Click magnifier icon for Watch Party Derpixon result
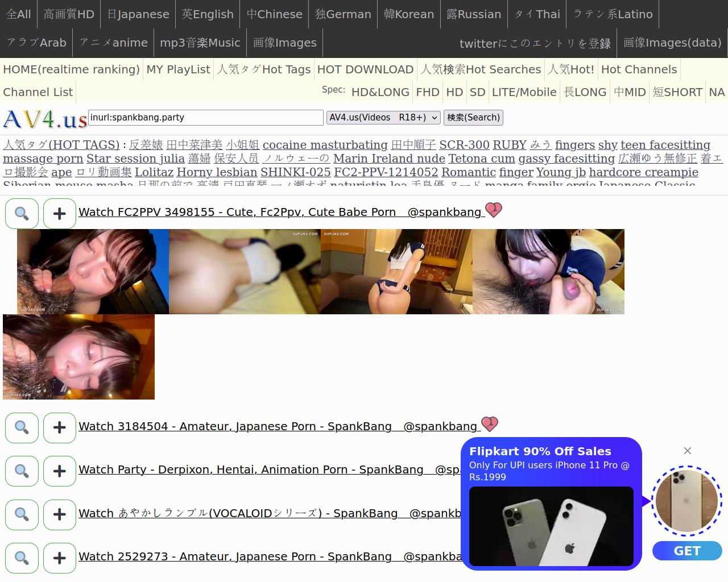This screenshot has height=582, width=728. [22, 471]
